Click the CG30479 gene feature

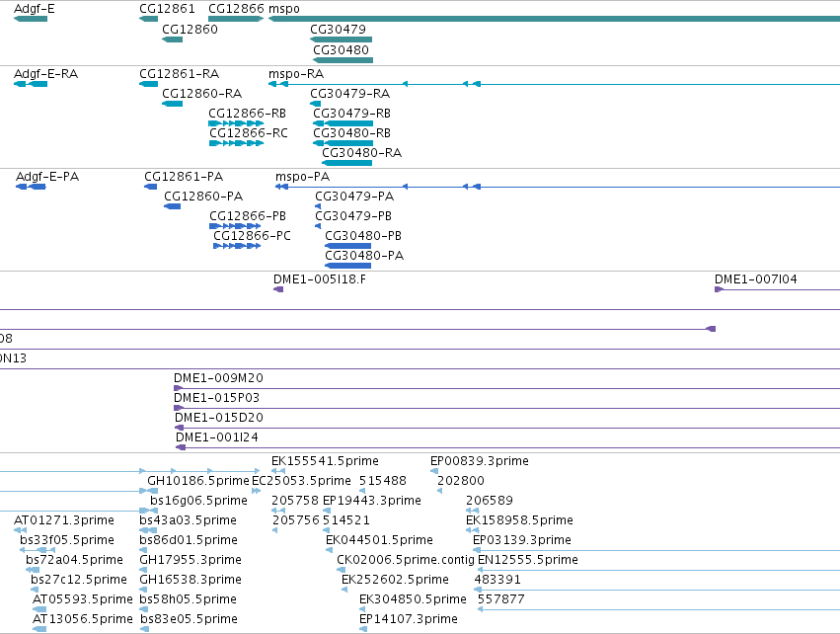click(341, 40)
